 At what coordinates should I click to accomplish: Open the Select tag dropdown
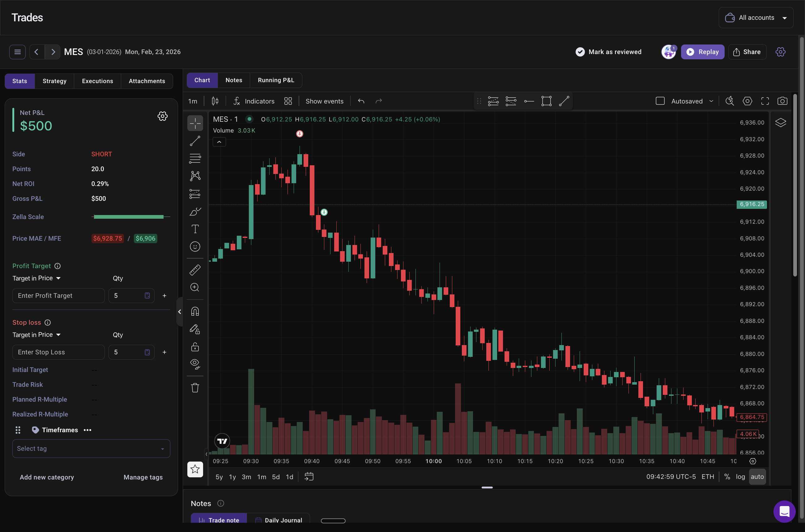[91, 449]
